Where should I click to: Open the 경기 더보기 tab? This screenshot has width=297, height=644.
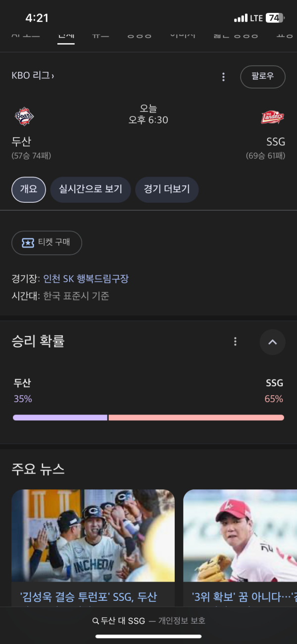click(x=166, y=189)
